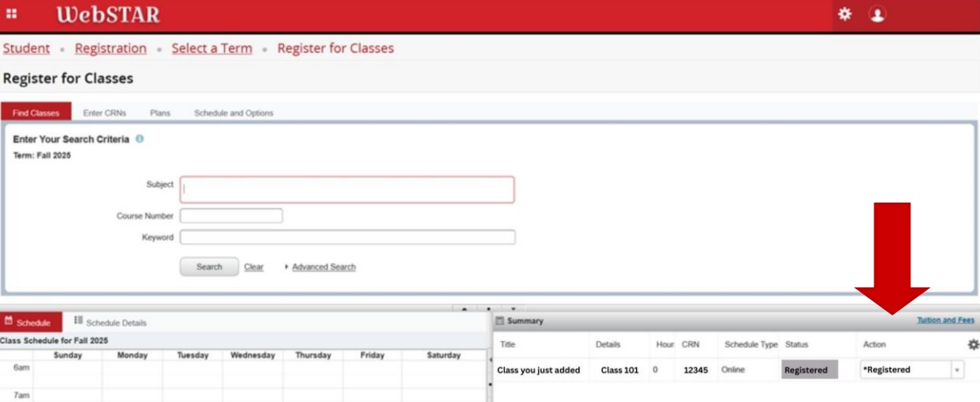The width and height of the screenshot is (980, 402).
Task: Open the settings gear in header
Action: point(845,14)
